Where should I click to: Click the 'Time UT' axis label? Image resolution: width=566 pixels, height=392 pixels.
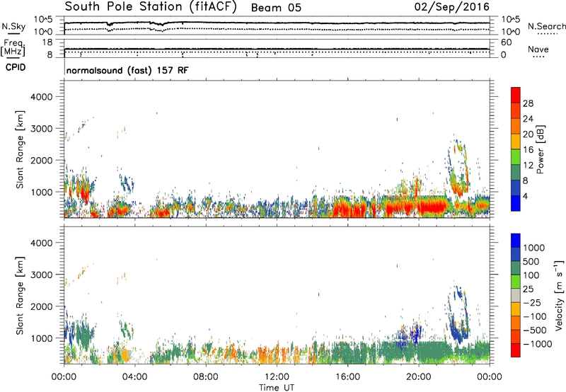coord(277,387)
